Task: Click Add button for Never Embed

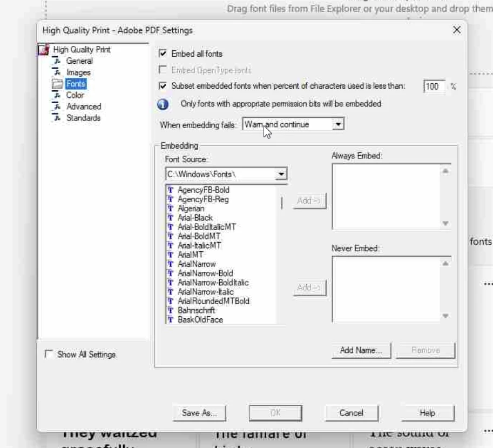Action: coord(309,287)
